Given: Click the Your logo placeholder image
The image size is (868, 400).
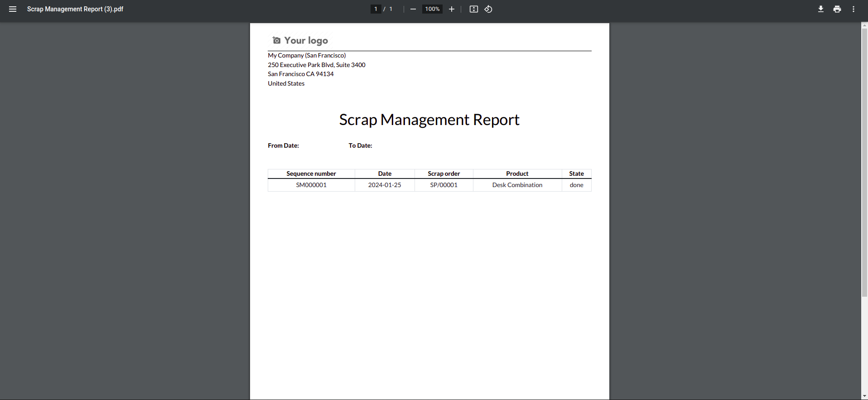Looking at the screenshot, I should click(300, 40).
